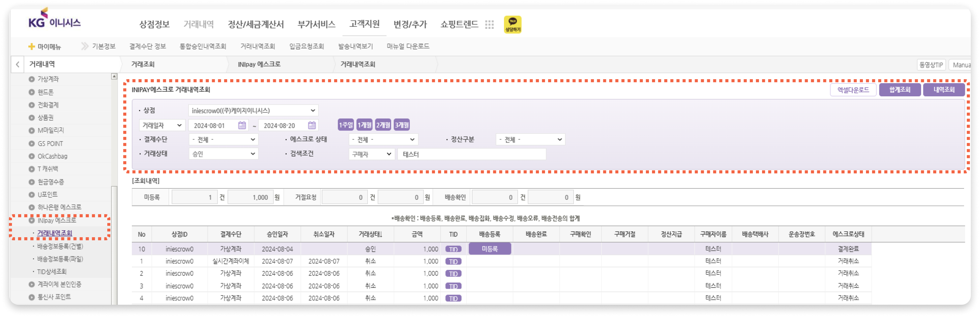
Task: Click the TID badge in row 10
Action: point(453,249)
